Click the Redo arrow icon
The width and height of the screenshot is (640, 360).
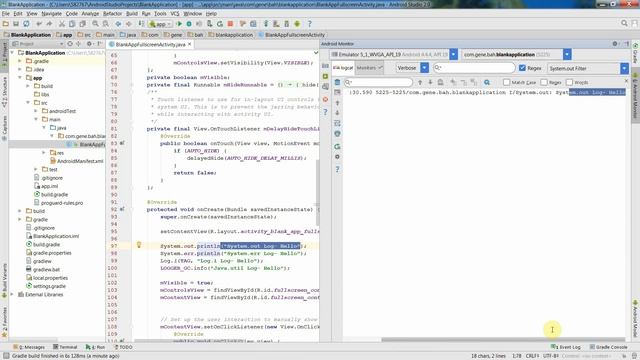[x=49, y=24]
